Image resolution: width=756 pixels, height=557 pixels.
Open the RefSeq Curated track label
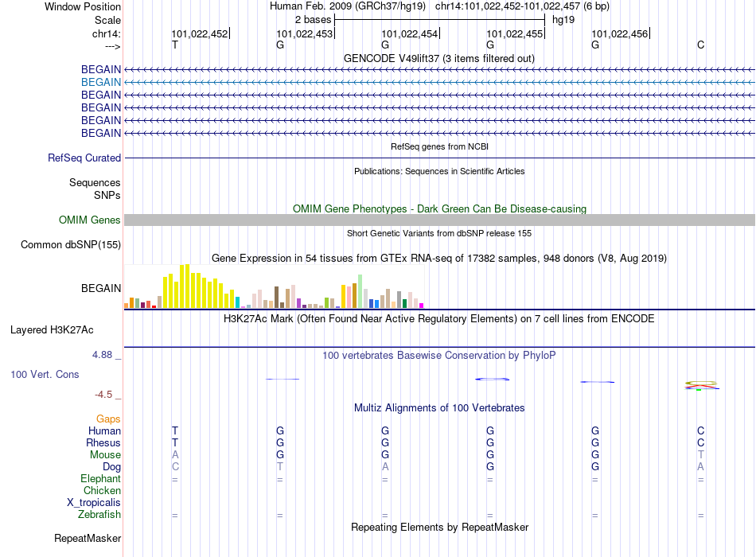tap(84, 158)
